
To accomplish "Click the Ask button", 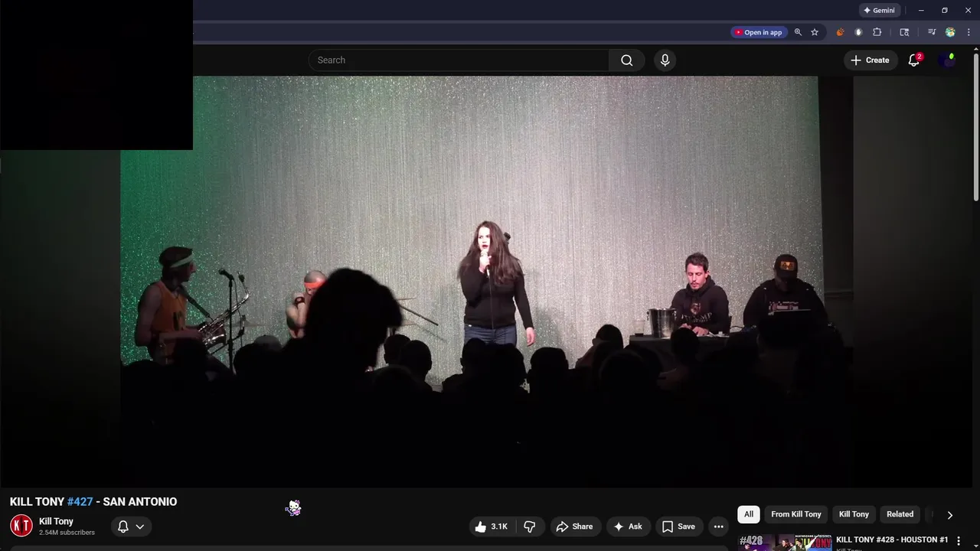I will [628, 527].
